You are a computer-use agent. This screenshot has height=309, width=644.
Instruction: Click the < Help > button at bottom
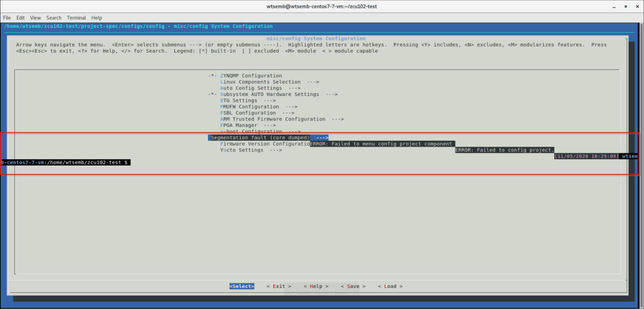point(316,286)
